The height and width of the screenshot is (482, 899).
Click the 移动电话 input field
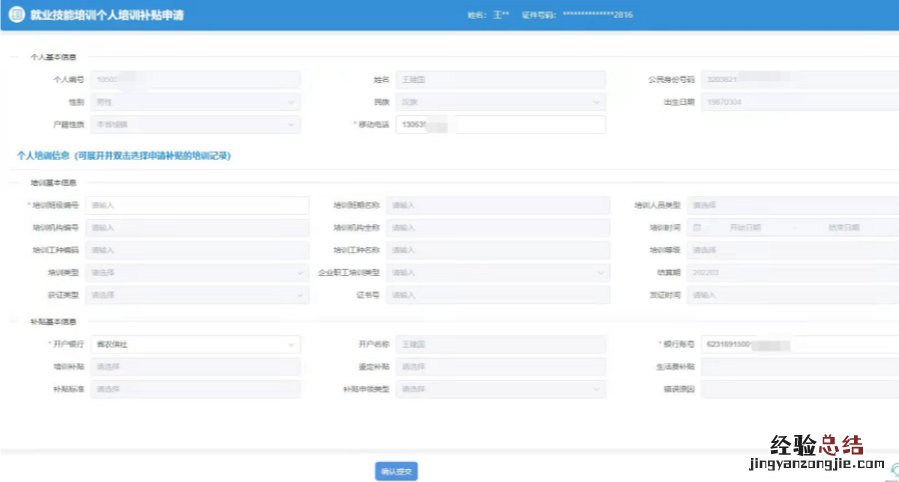pyautogui.click(x=501, y=125)
